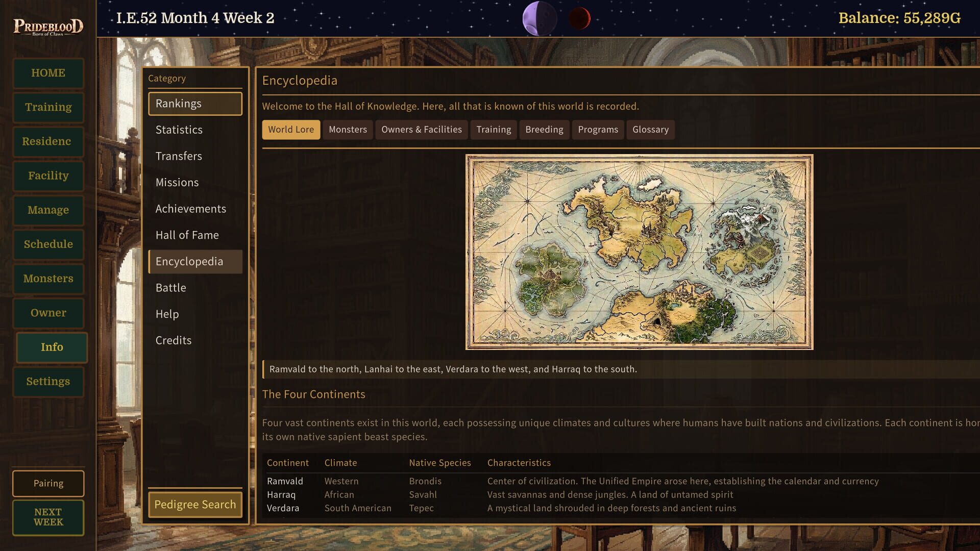The height and width of the screenshot is (551, 980).
Task: Click the Balance: 55,289G display
Action: [x=899, y=18]
